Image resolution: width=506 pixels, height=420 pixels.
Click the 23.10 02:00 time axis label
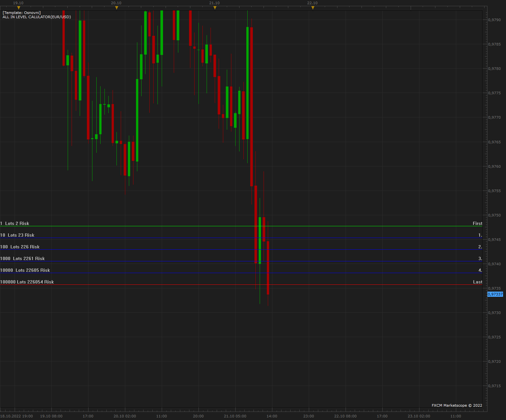pyautogui.click(x=419, y=416)
